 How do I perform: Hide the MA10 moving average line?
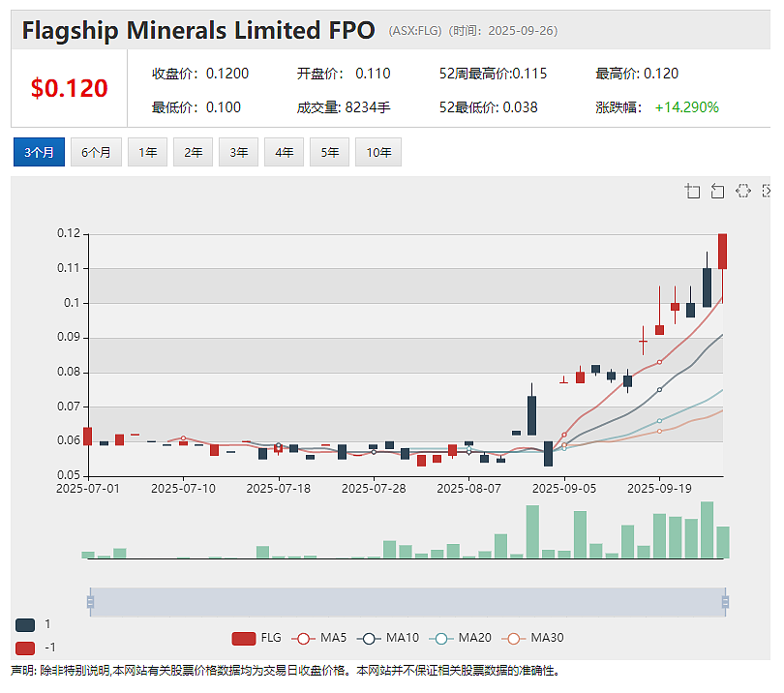point(388,639)
